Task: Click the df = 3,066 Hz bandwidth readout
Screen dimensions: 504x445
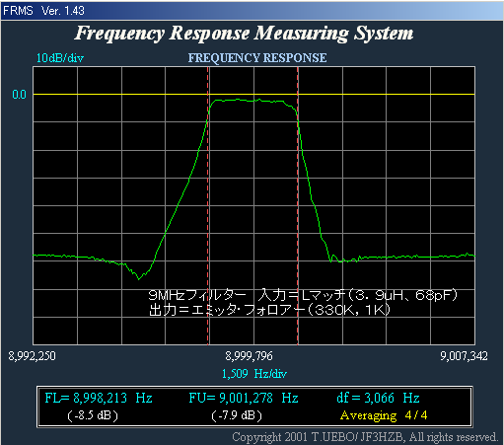Action: (378, 398)
